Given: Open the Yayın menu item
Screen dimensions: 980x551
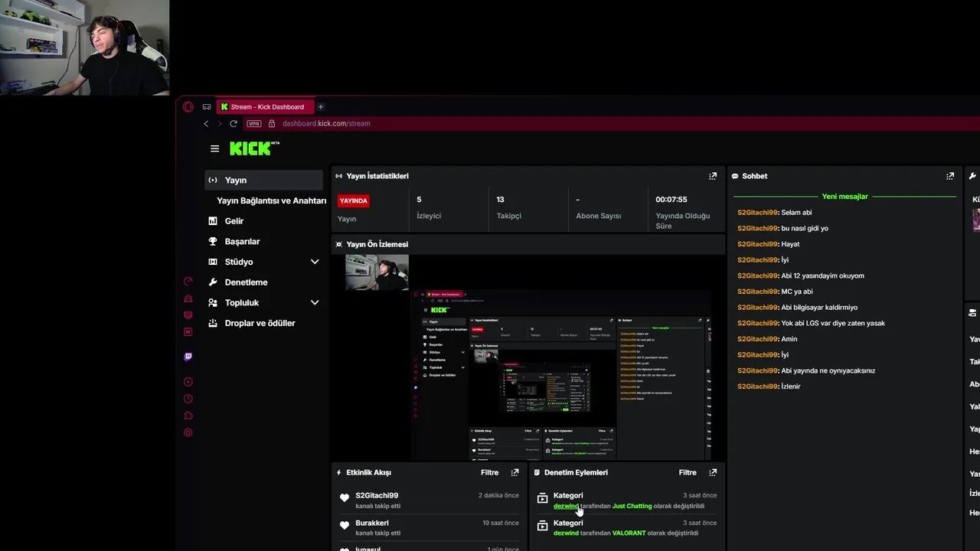Looking at the screenshot, I should tap(263, 180).
